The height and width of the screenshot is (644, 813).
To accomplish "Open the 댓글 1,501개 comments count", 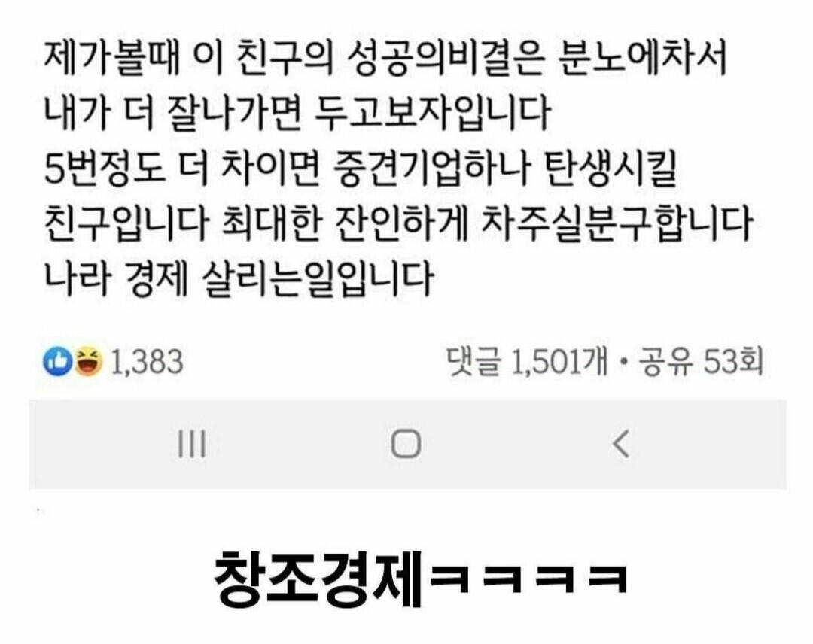I will [x=527, y=362].
